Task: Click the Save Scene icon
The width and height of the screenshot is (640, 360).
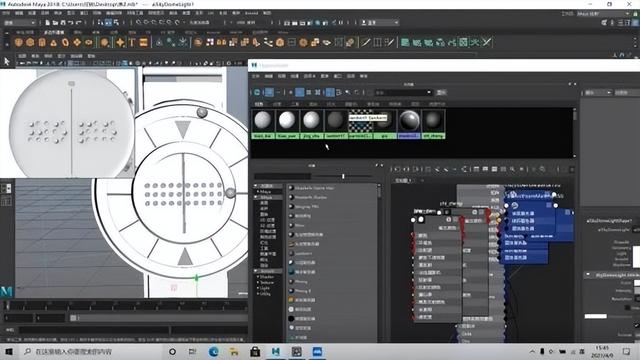Action: [62, 23]
